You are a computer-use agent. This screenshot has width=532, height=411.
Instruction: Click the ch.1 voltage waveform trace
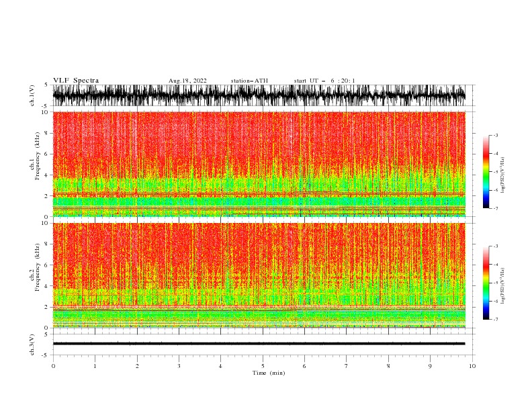[259, 95]
